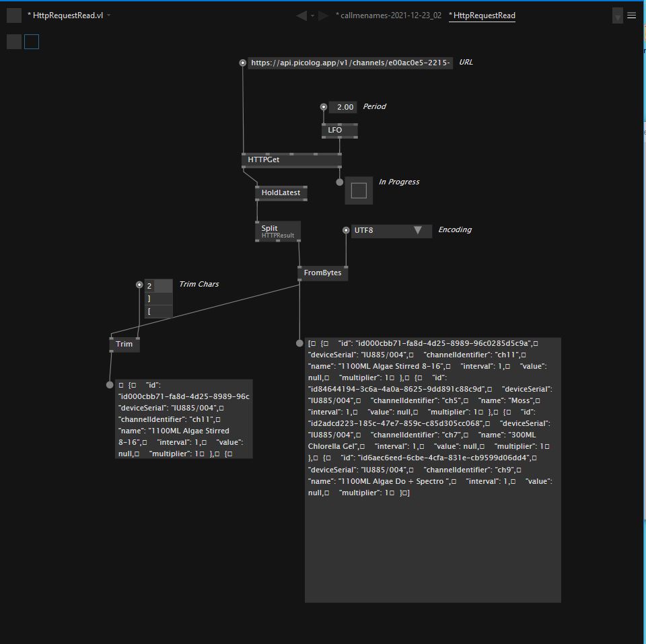
Task: Click the Period pin circle
Action: (324, 107)
